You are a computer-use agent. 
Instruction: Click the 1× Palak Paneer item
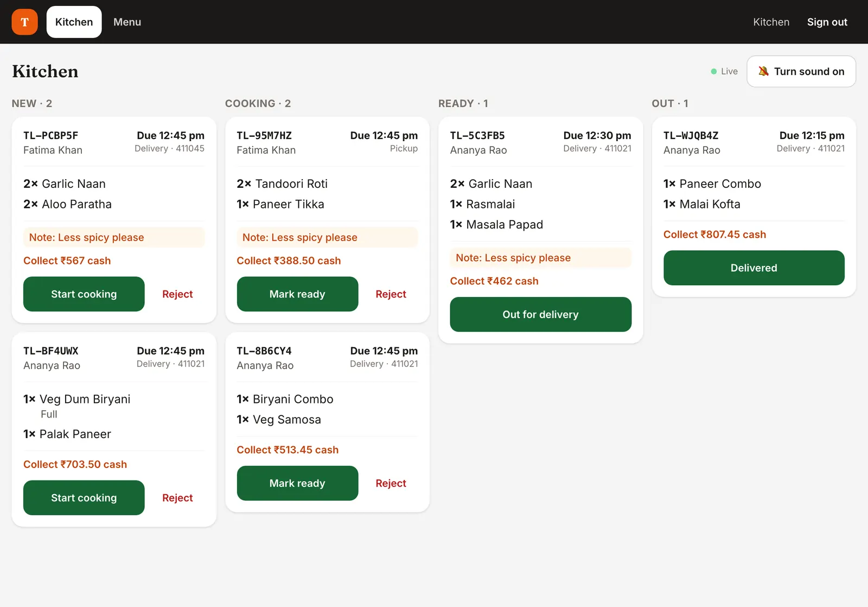tap(67, 434)
